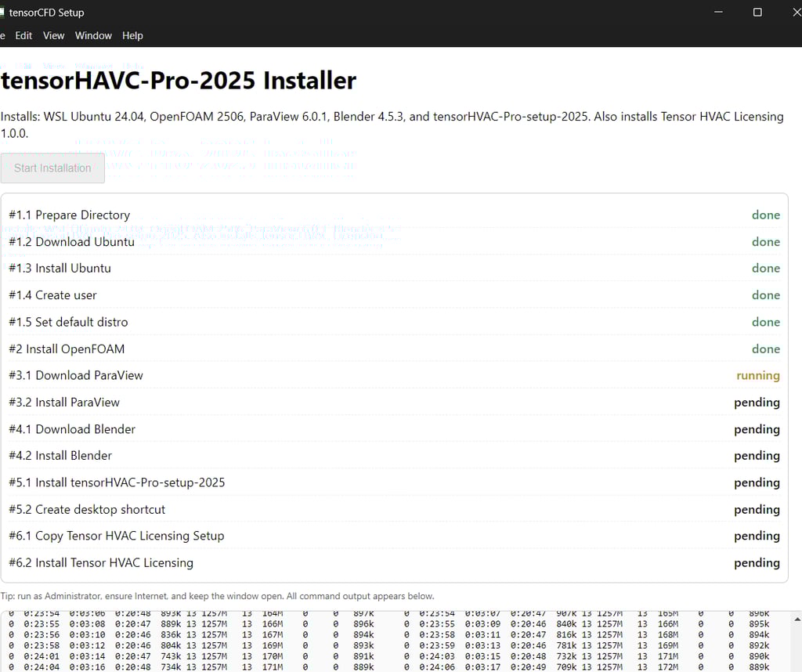802x672 pixels.
Task: Click the scroll-up arrow of the output log
Action: coord(797,620)
